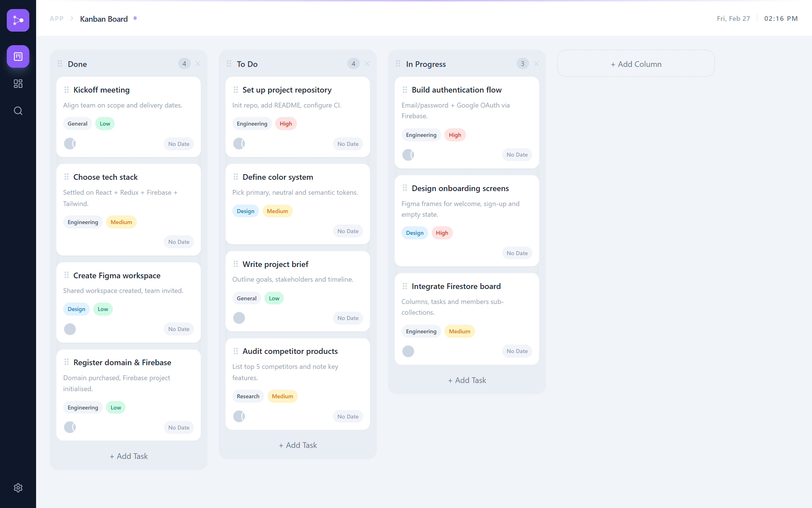The image size is (812, 508).
Task: Set date on Create Figma workspace card
Action: [x=179, y=329]
